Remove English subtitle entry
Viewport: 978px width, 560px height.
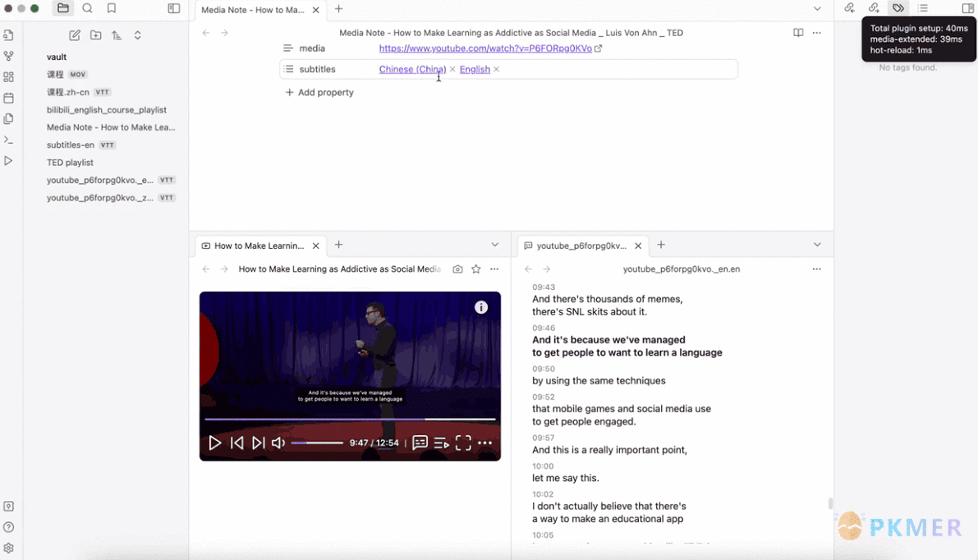497,69
